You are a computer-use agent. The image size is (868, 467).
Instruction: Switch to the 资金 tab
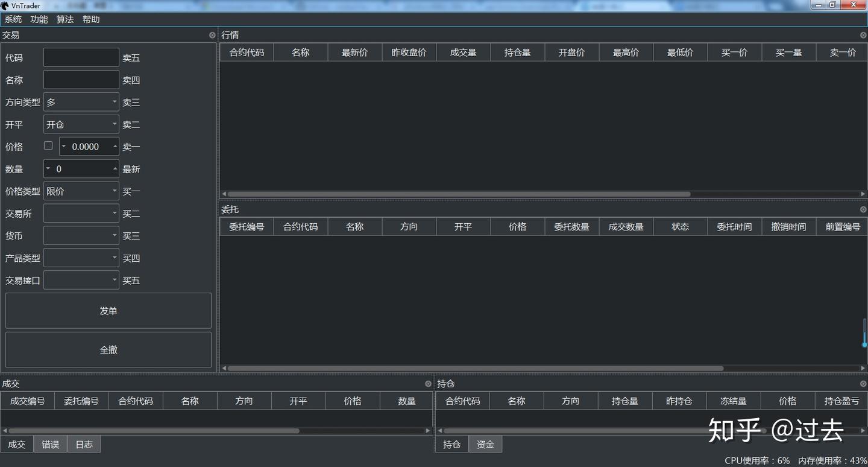[x=485, y=444]
